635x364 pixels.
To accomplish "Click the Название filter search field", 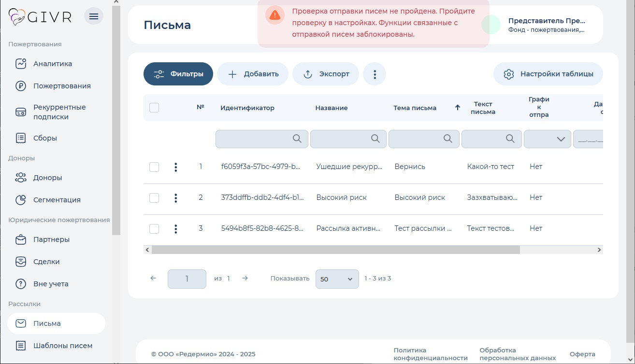I will 341,139.
